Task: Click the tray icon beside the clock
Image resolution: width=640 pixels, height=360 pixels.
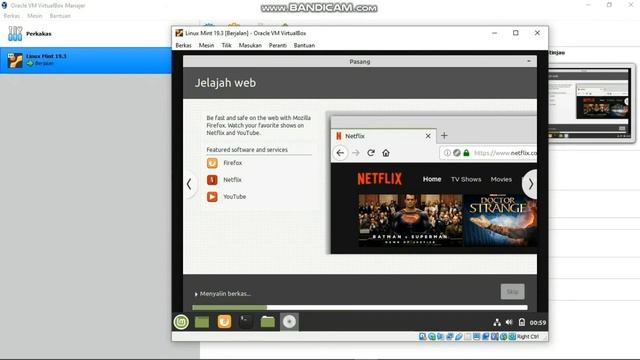Action: click(522, 322)
